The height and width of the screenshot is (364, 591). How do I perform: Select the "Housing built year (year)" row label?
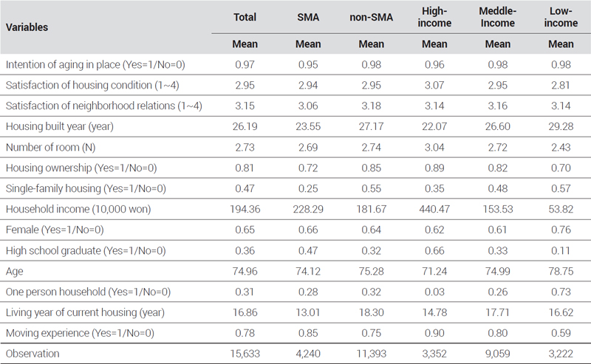(x=60, y=126)
